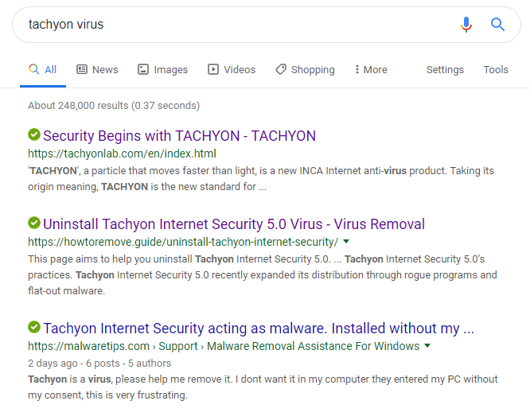530x420 pixels.
Task: Expand the More search options menu
Action: pyautogui.click(x=371, y=70)
